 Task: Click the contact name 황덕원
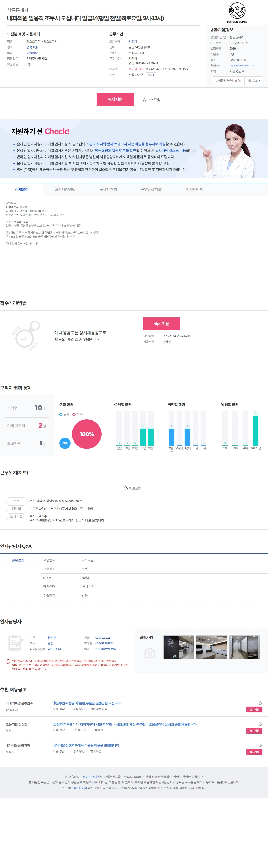tap(52, 637)
